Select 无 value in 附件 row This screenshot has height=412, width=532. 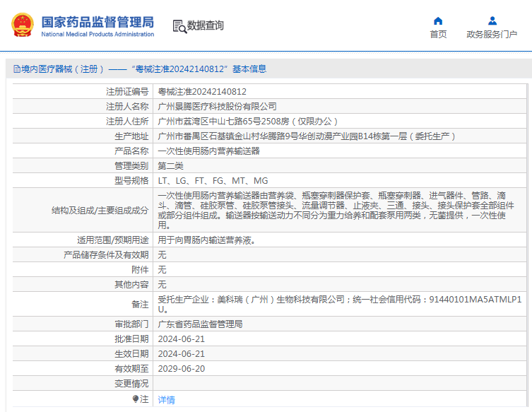(x=162, y=270)
